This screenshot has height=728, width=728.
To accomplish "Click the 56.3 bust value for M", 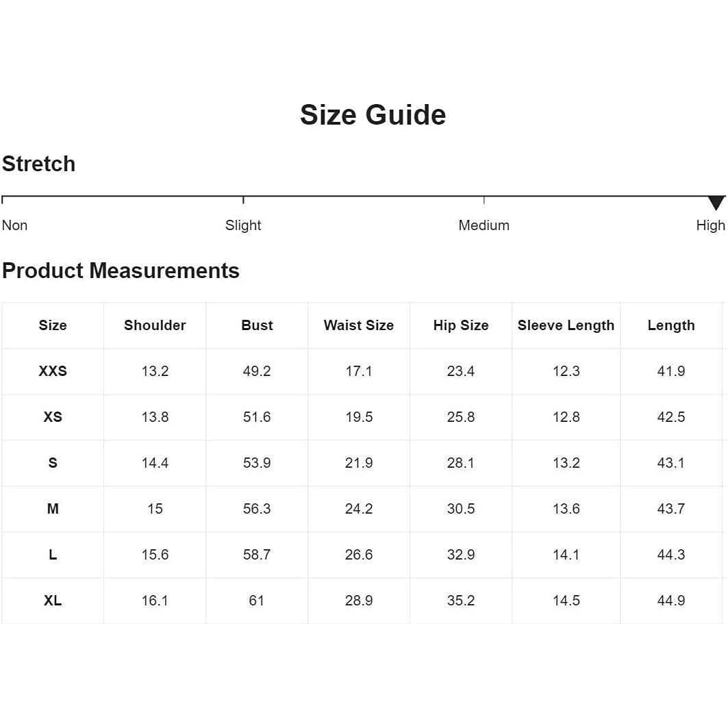I will click(x=257, y=509).
